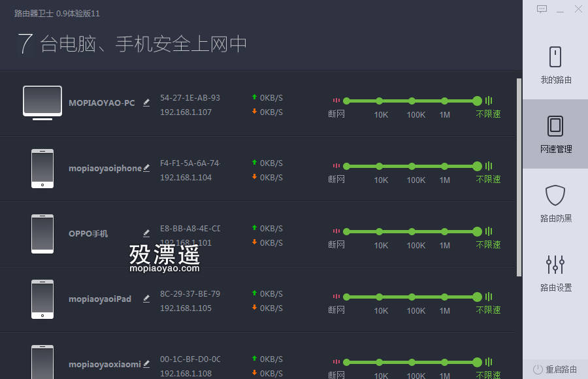This screenshot has height=379, width=588.
Task: Click the mopiaoyaoxiaomi device name
Action: [x=105, y=364]
